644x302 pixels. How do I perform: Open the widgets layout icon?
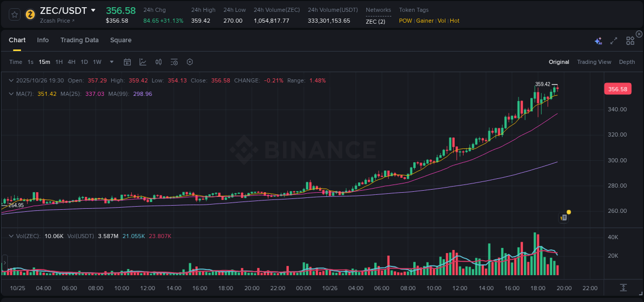coord(630,40)
